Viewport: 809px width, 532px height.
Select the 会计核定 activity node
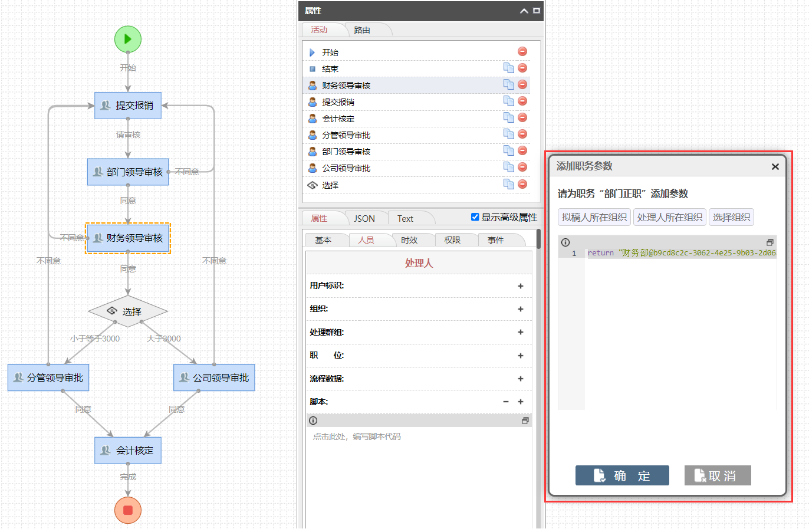tap(128, 451)
